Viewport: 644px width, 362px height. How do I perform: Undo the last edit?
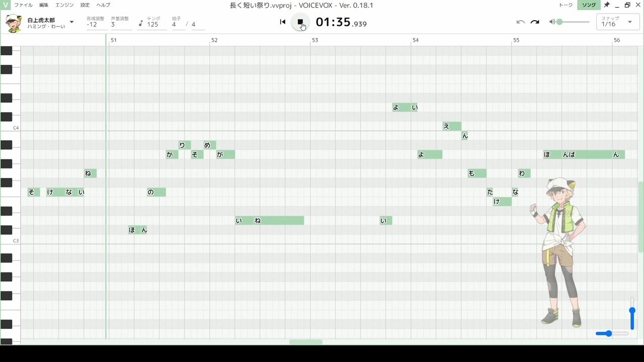pos(521,22)
